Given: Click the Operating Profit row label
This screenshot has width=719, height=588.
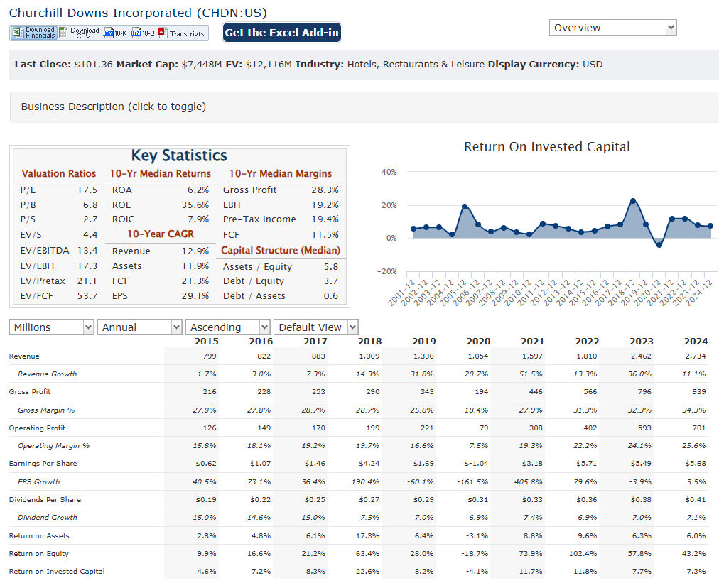Looking at the screenshot, I should 37,428.
